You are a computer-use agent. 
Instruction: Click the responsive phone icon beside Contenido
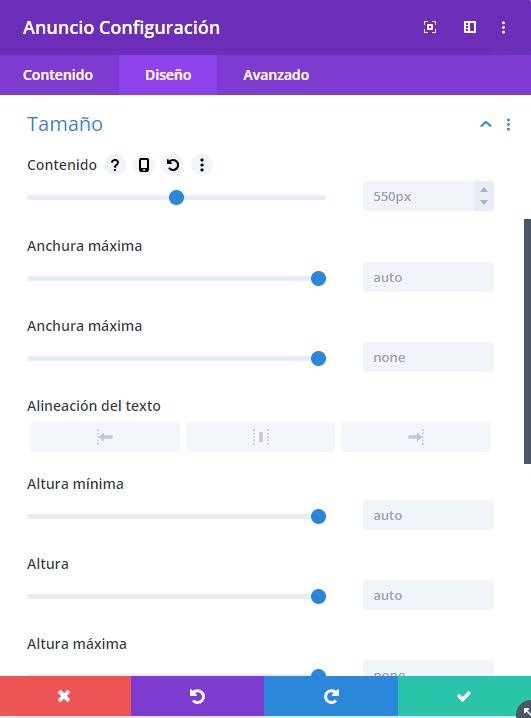[144, 165]
